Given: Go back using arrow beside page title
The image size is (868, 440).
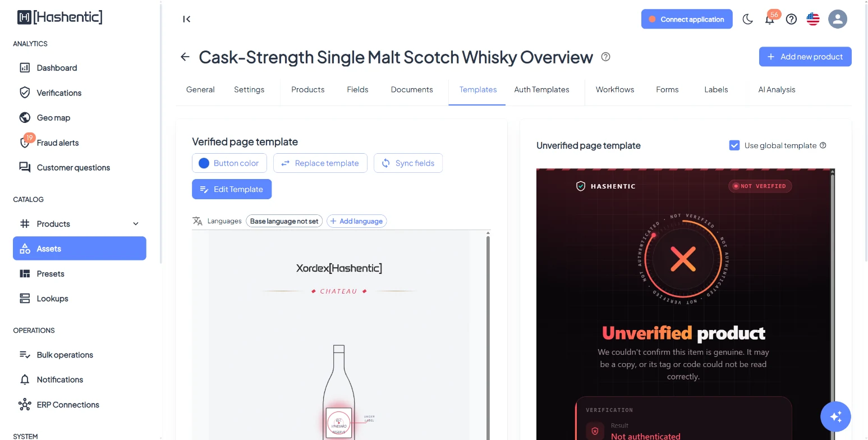Looking at the screenshot, I should (185, 57).
